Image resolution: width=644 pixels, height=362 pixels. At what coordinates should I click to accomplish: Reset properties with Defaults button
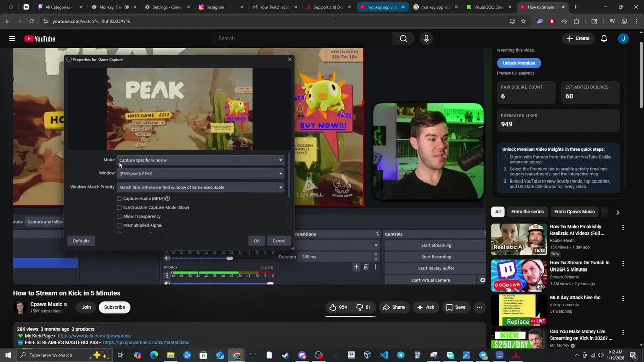(81, 241)
